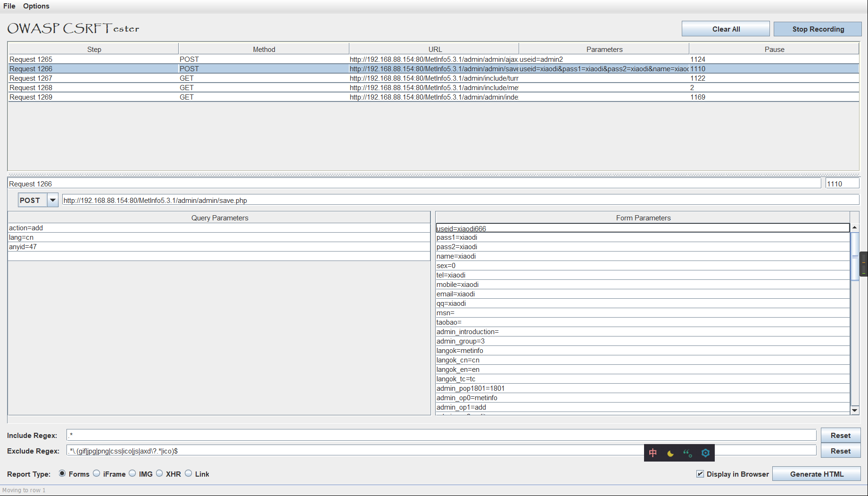The height and width of the screenshot is (496, 868).
Task: Select the XHR report type
Action: [x=159, y=473]
